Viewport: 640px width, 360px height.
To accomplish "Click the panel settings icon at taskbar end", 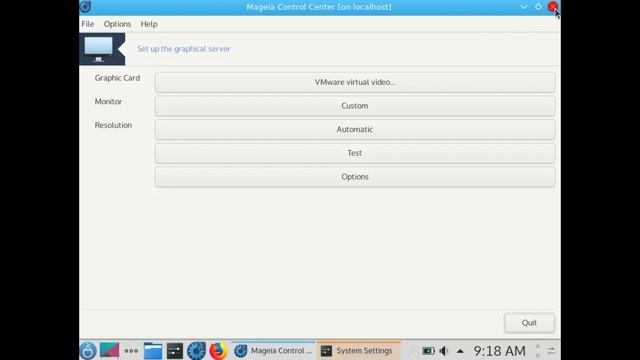I will point(551,351).
